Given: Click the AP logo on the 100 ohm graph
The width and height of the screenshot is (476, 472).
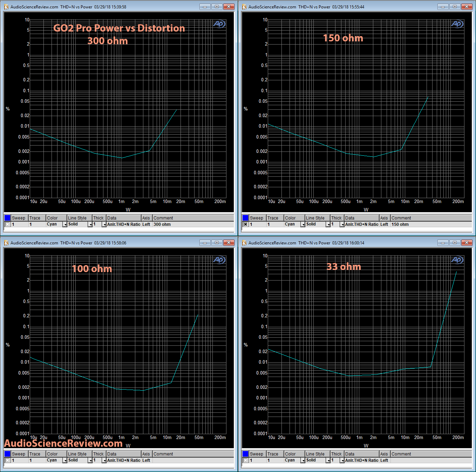Looking at the screenshot, I should point(219,260).
